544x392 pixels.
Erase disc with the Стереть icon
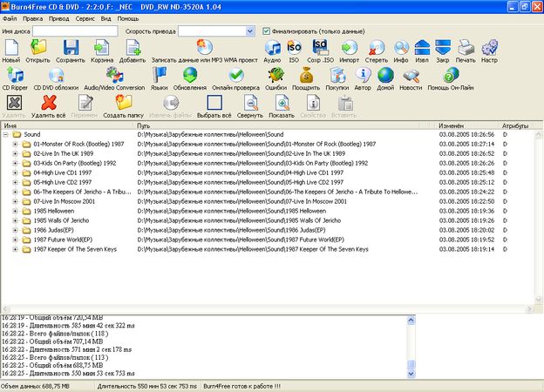click(377, 48)
